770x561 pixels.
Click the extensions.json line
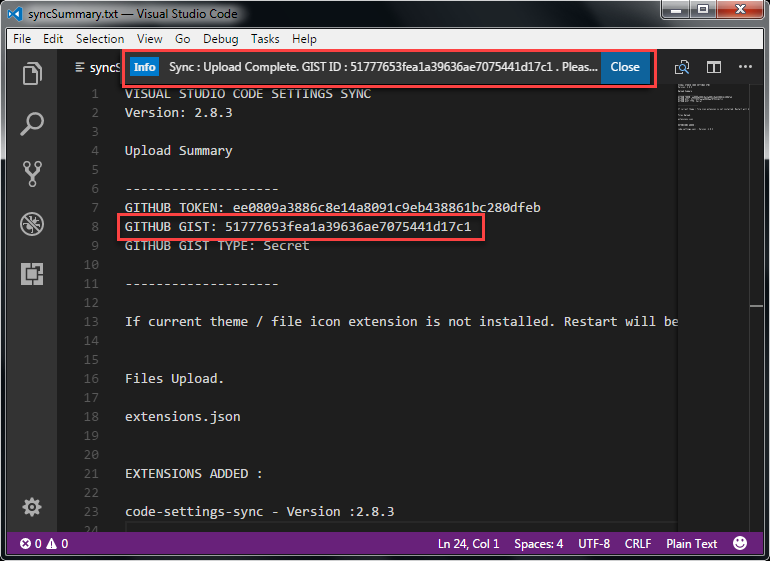tap(183, 417)
